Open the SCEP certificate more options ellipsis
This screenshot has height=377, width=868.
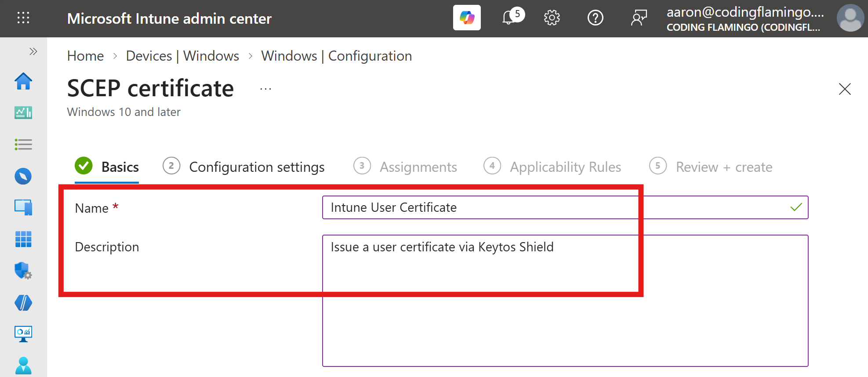click(265, 89)
